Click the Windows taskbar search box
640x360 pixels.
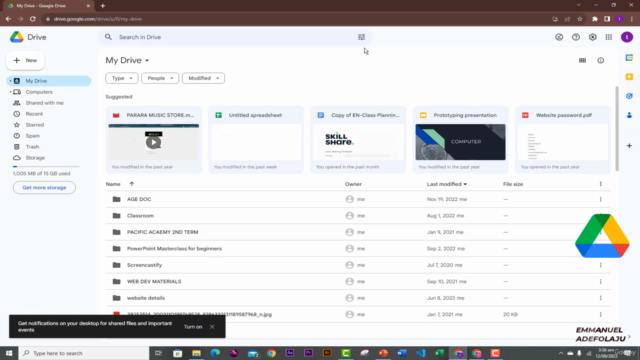pos(84,353)
